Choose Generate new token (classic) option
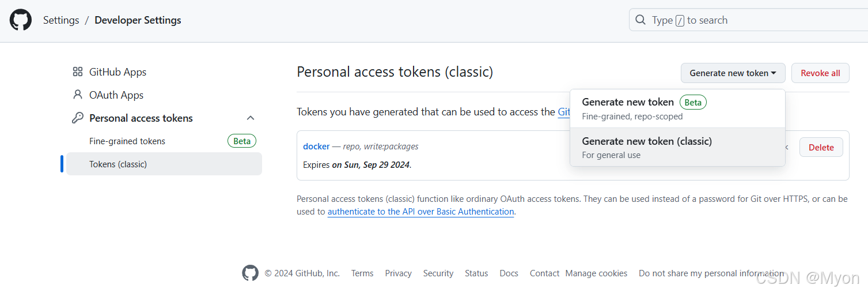The image size is (868, 293). [x=677, y=147]
